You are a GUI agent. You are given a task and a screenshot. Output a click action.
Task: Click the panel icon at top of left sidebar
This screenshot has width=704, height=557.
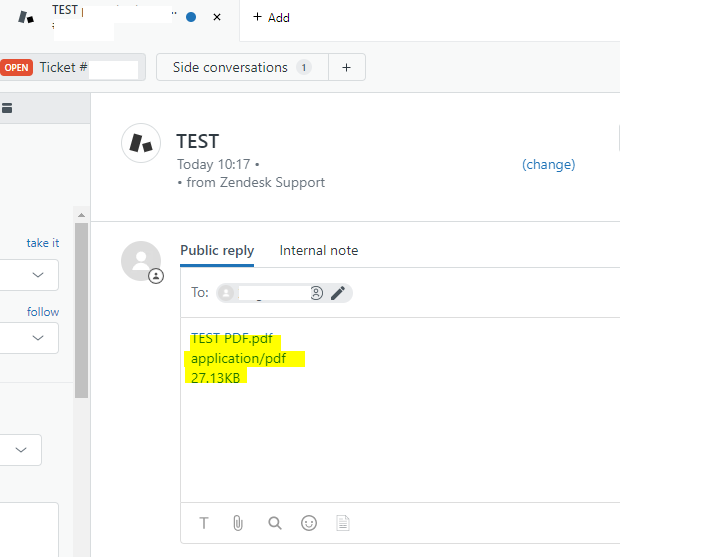[6, 108]
